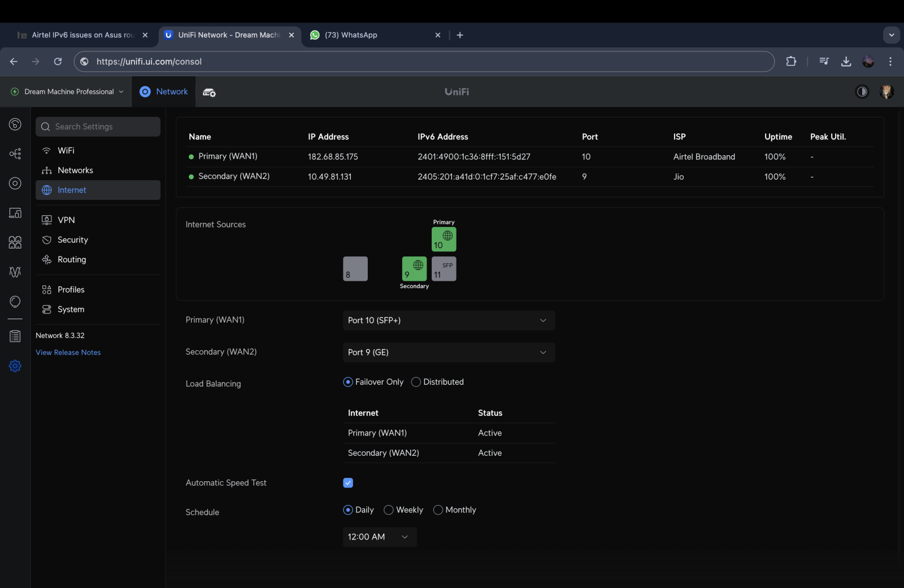Screen dimensions: 904x588
Task: Open the Radios sidebar icon
Action: [15, 272]
